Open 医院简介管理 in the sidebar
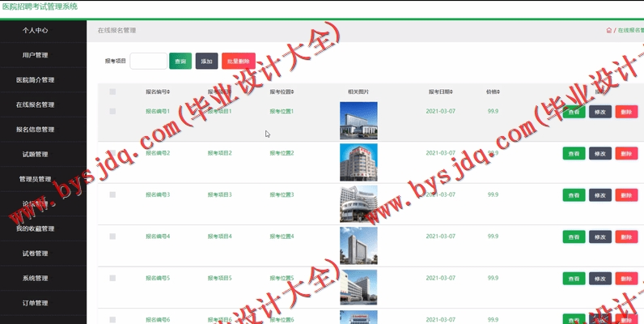 (x=36, y=79)
